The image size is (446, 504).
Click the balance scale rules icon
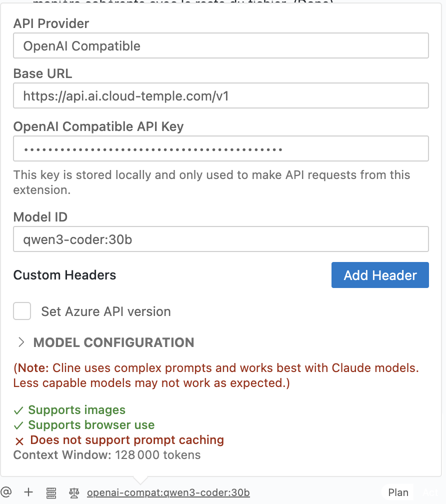tap(74, 492)
